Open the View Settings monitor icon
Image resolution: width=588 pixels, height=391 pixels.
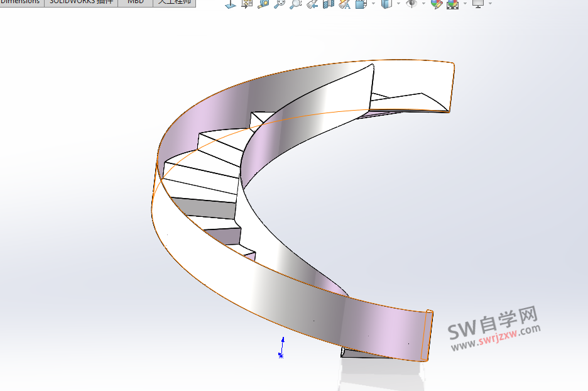pos(477,4)
